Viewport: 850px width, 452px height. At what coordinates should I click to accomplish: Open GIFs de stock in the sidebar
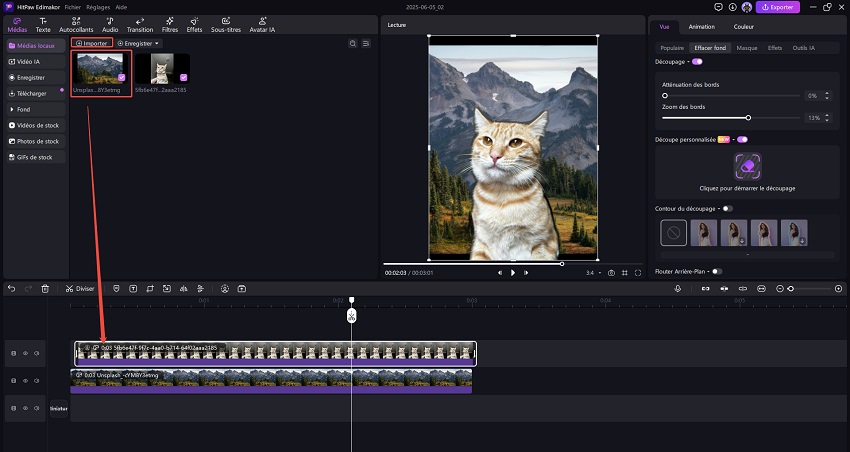click(x=37, y=157)
